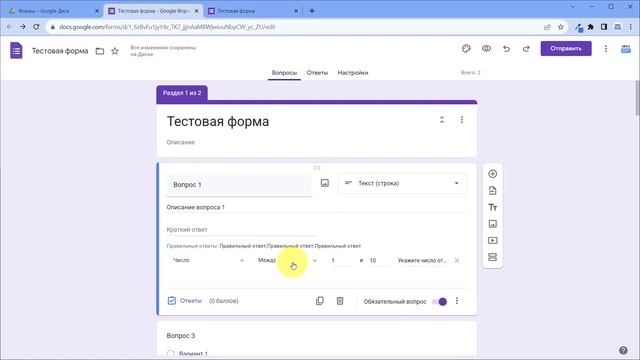Select the Вопрос 3 question card
This screenshot has width=640, height=360.
coord(317,339)
